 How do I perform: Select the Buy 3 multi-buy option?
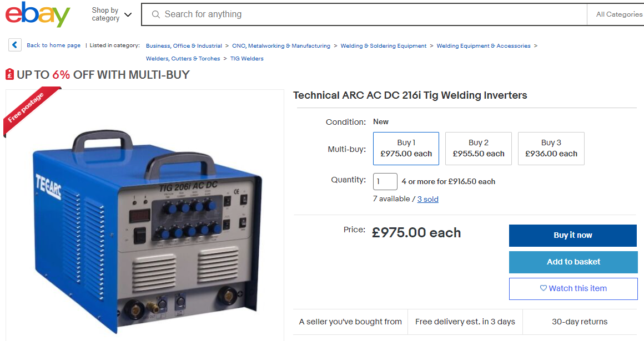point(551,148)
